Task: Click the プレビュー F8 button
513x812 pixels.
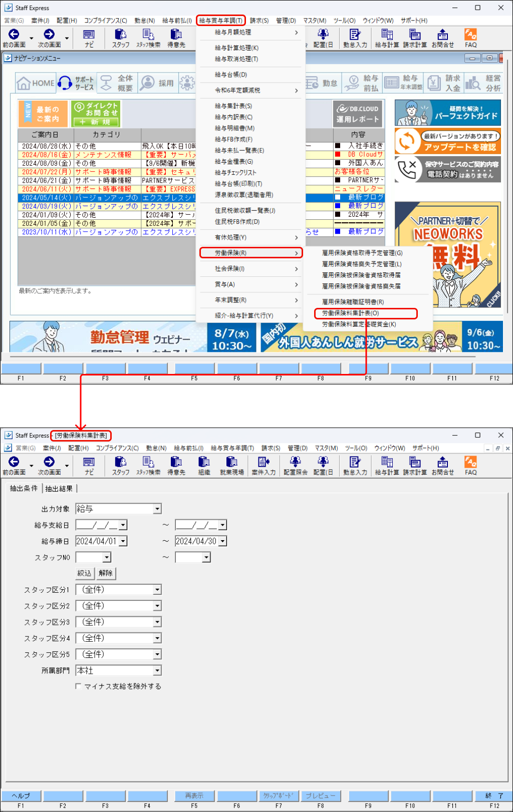Action: click(321, 795)
